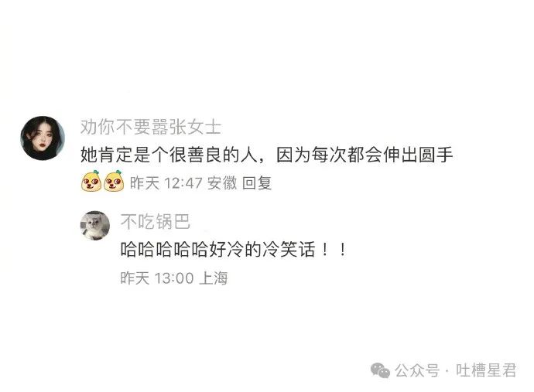Click the 13:00 time under the reply
The width and height of the screenshot is (534, 392).
click(x=174, y=278)
